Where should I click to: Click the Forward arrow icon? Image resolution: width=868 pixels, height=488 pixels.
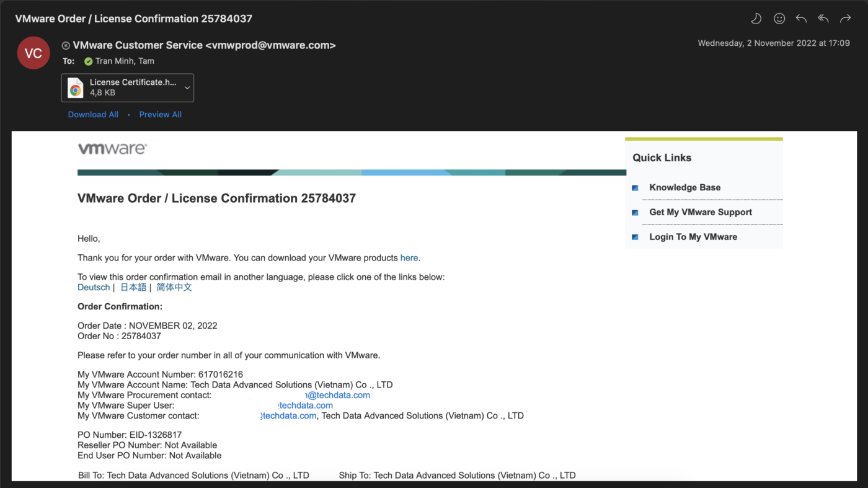pyautogui.click(x=845, y=19)
